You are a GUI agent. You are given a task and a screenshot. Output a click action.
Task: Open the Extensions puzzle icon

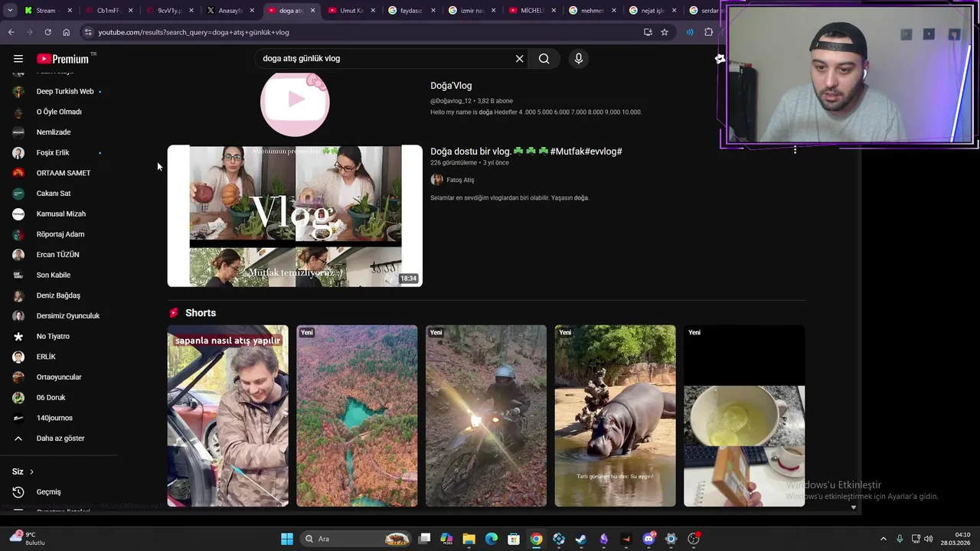point(708,32)
